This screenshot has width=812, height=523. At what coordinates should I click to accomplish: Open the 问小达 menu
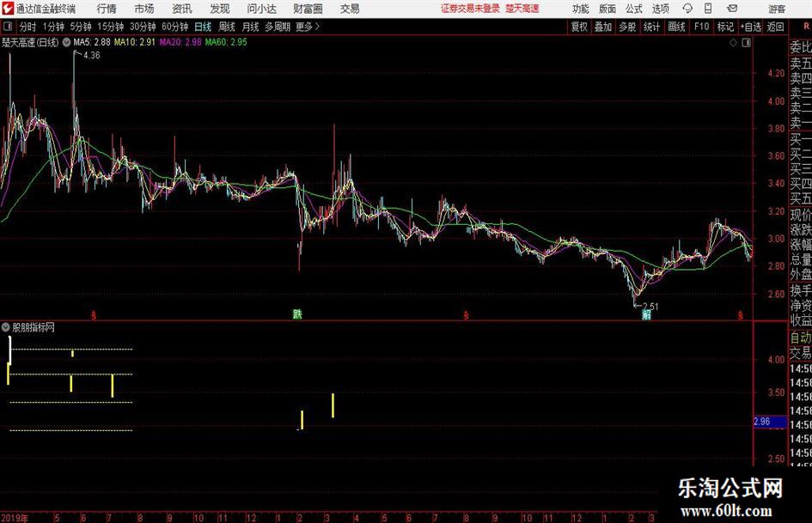pos(261,9)
